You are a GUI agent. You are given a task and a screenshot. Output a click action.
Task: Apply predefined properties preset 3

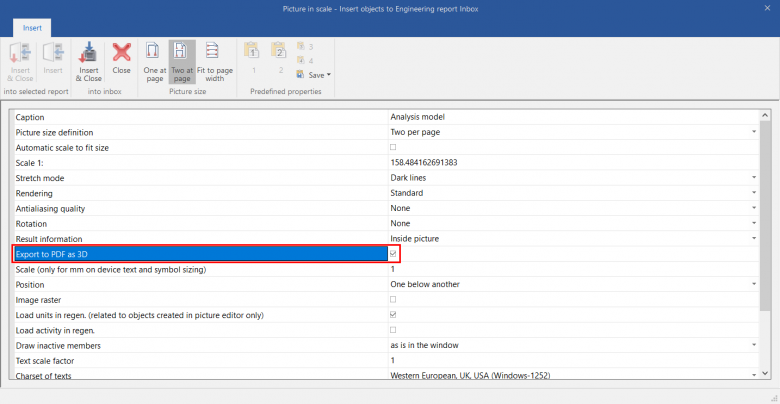pyautogui.click(x=305, y=47)
